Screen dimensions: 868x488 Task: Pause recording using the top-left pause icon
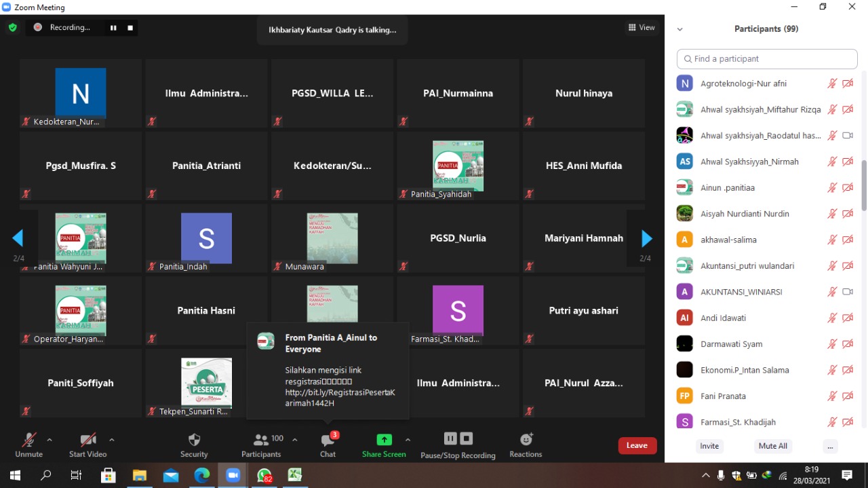click(x=113, y=28)
